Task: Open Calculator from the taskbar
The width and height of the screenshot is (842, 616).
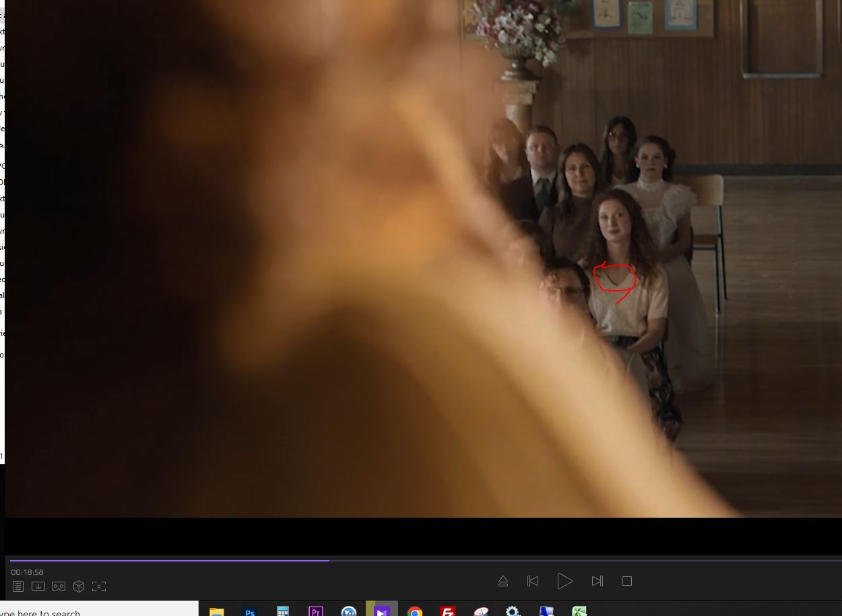Action: (x=283, y=611)
